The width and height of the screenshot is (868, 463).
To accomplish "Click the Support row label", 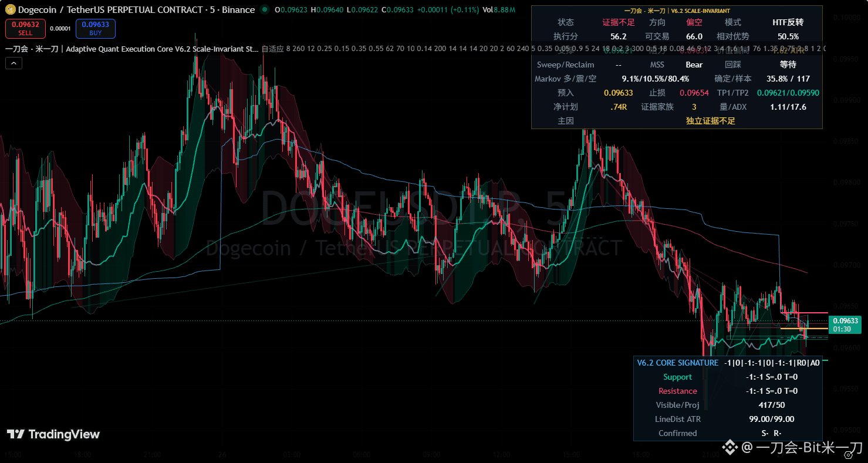I will 677,377.
